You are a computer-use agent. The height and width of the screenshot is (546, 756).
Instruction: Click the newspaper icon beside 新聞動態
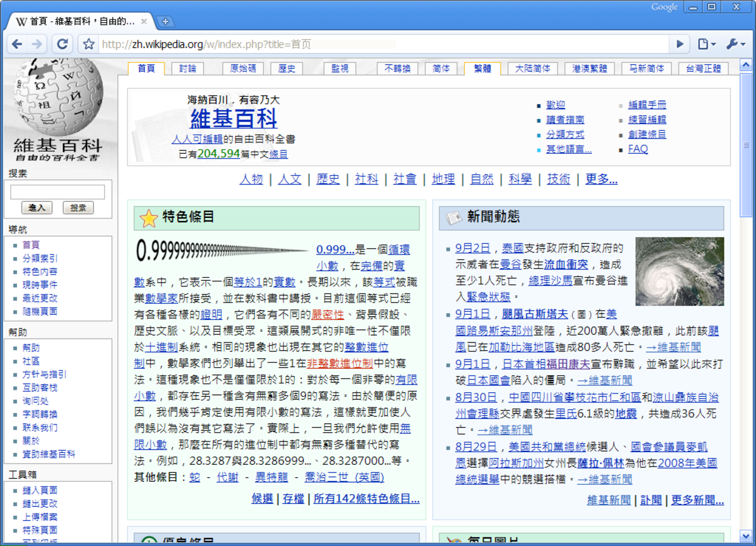point(454,219)
